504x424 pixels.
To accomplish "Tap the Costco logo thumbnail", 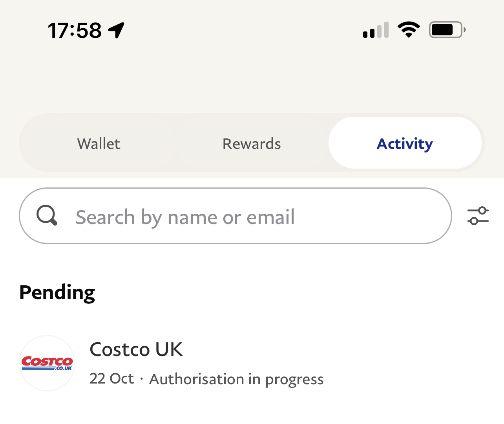I will pyautogui.click(x=47, y=363).
